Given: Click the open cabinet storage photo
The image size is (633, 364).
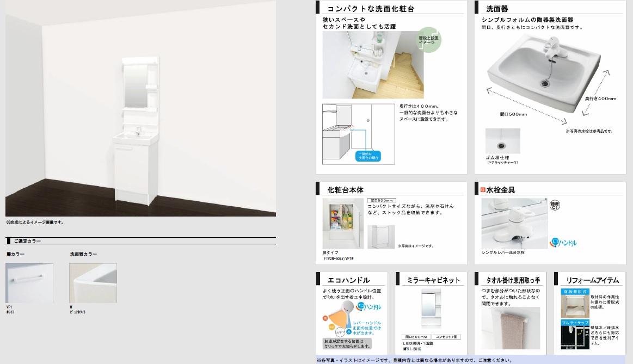Looking at the screenshot, I should click(343, 224).
